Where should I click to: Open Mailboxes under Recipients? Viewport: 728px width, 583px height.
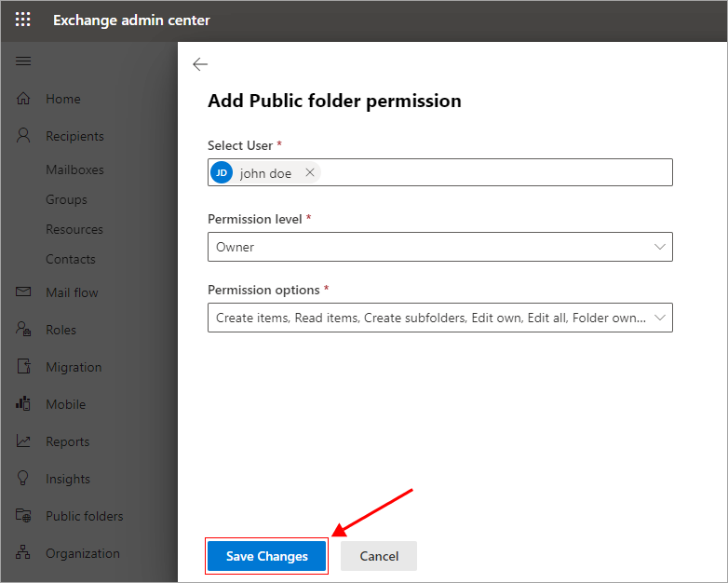point(74,169)
